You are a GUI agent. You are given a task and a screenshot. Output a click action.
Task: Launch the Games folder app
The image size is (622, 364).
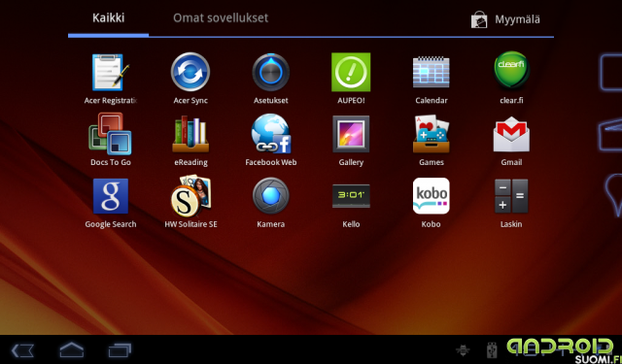pos(432,134)
